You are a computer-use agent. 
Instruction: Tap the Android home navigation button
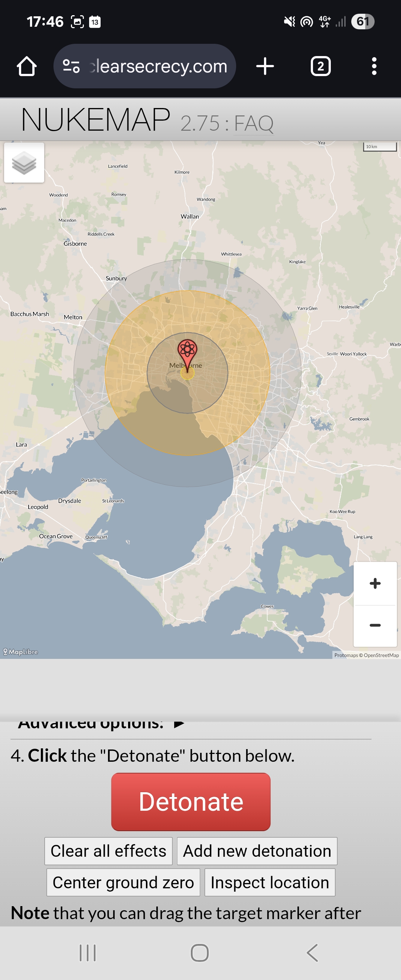(x=200, y=953)
